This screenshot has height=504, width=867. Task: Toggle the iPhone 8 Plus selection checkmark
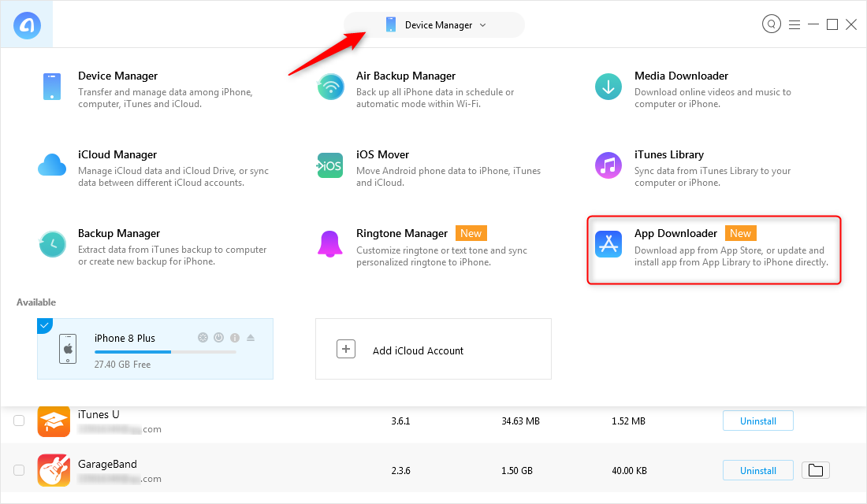coord(45,325)
